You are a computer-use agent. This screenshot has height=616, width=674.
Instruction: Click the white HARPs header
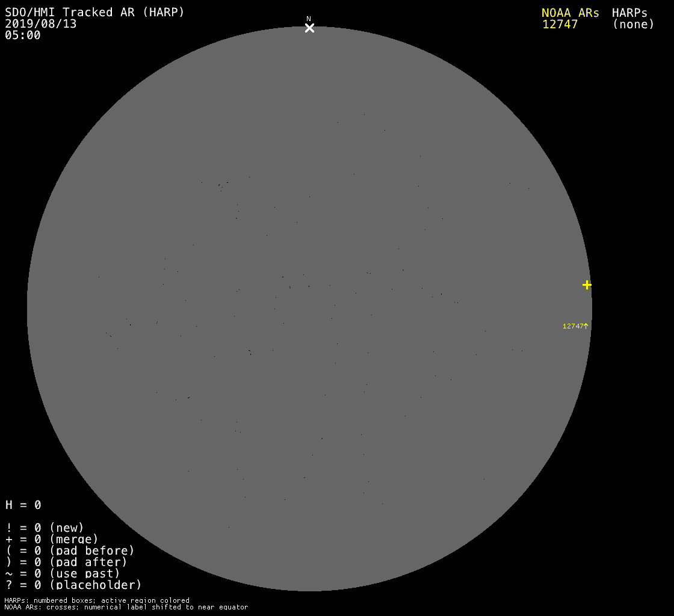629,13
